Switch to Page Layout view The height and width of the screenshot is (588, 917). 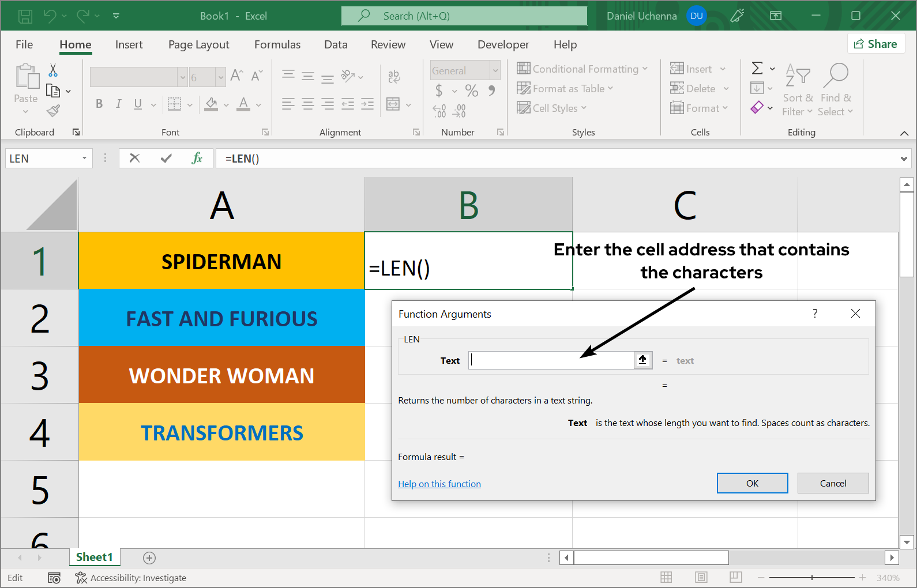(701, 578)
